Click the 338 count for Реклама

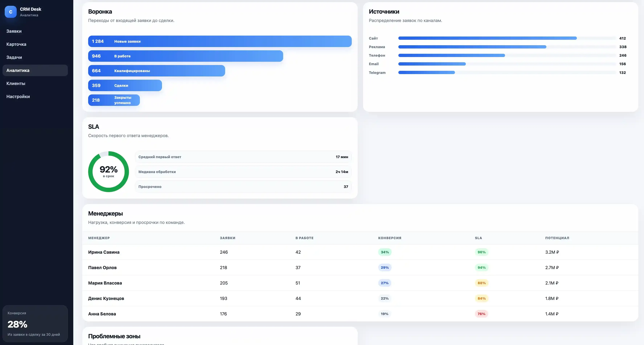(623, 47)
